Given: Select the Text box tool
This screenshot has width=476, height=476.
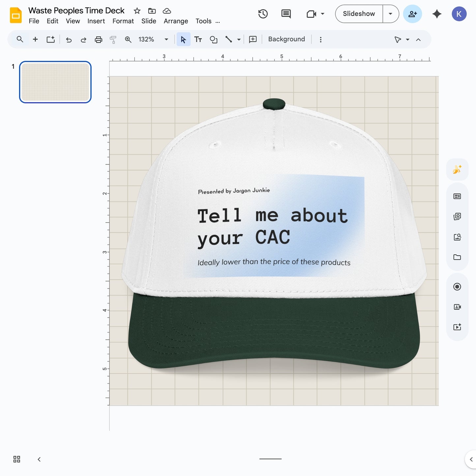Looking at the screenshot, I should [x=198, y=39].
